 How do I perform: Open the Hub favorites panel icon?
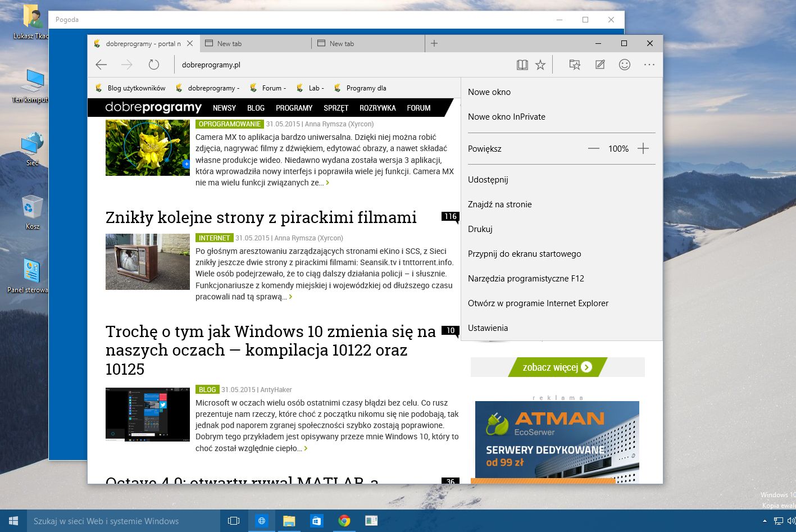575,65
